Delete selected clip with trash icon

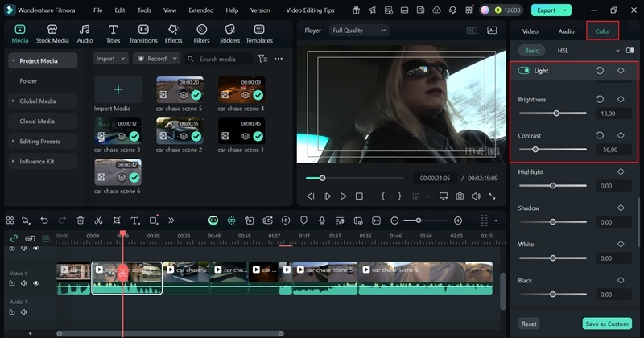80,221
